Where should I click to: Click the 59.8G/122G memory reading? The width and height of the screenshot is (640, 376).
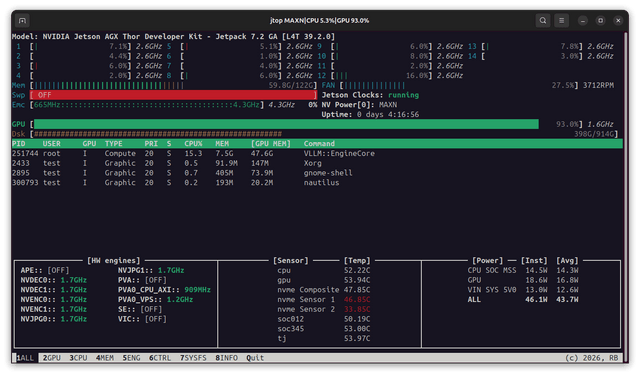292,85
